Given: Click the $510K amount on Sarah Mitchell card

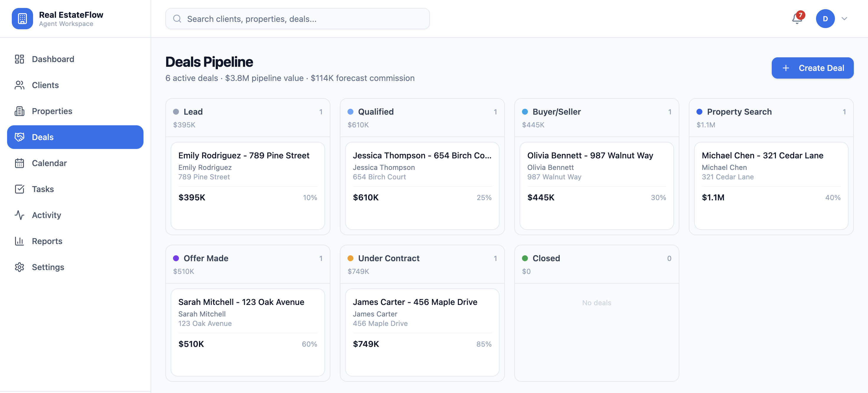Looking at the screenshot, I should click(191, 344).
